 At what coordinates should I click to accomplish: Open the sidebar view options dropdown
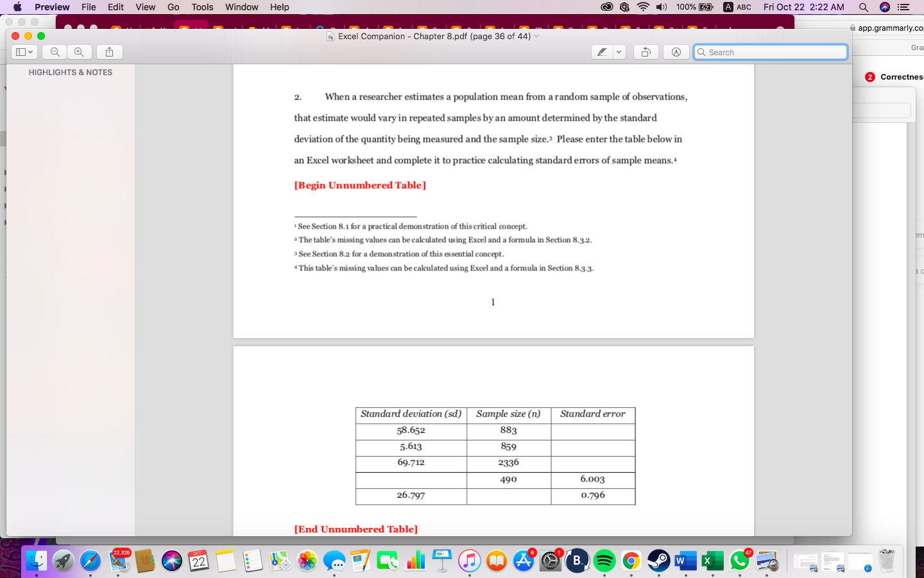coord(31,52)
